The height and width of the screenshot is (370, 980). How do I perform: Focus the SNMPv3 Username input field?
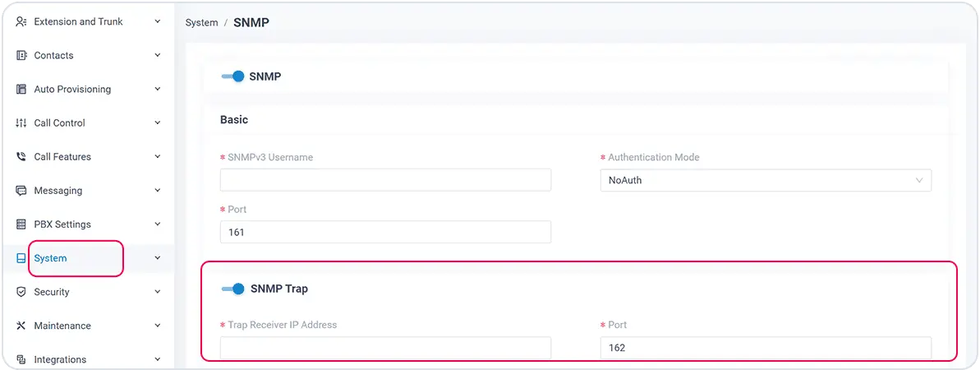(x=385, y=180)
